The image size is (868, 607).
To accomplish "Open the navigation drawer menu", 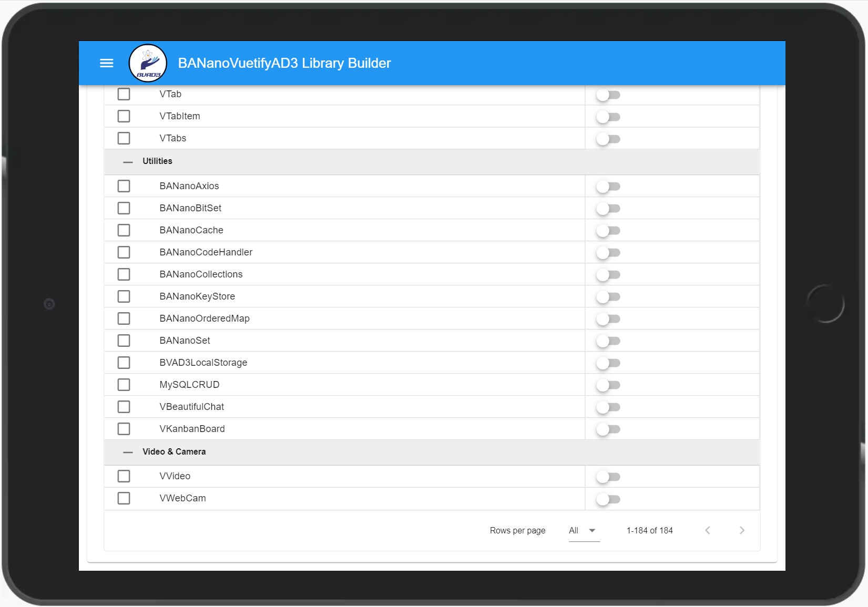I will (106, 63).
